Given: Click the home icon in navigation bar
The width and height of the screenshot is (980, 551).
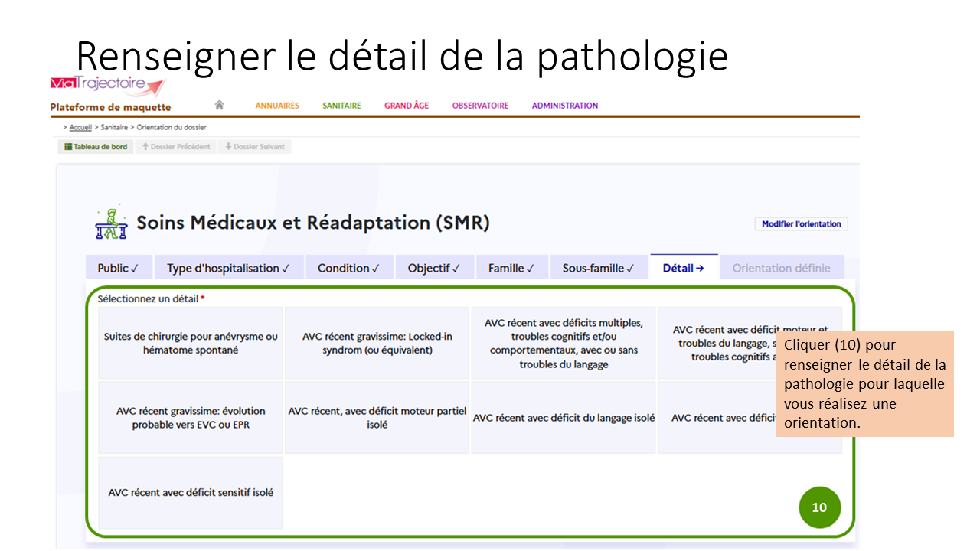Looking at the screenshot, I should pyautogui.click(x=219, y=106).
